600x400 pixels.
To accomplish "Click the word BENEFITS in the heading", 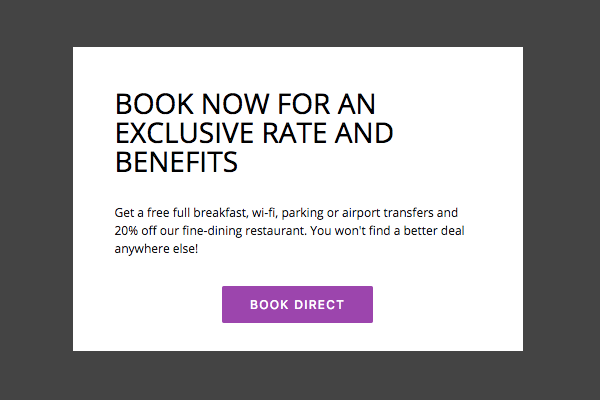I will point(176,162).
